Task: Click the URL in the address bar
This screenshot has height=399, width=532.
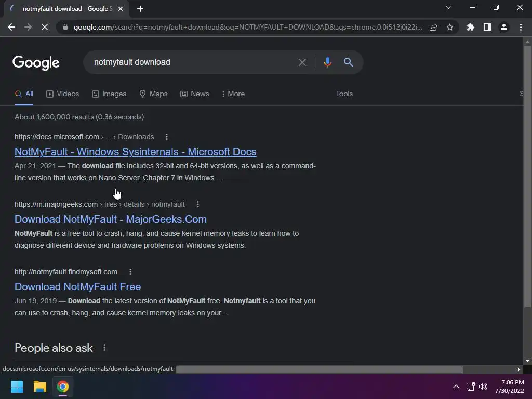Action: 248,27
